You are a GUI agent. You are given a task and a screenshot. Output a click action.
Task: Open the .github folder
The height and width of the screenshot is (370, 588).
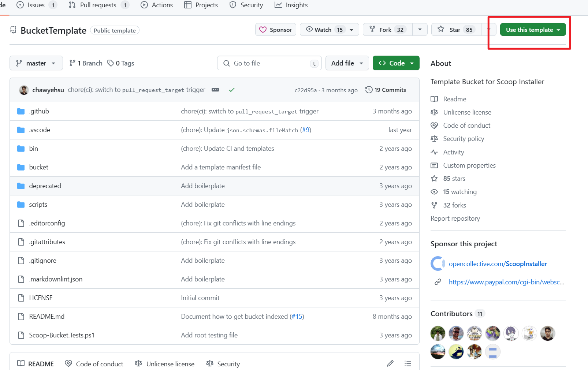coord(39,111)
